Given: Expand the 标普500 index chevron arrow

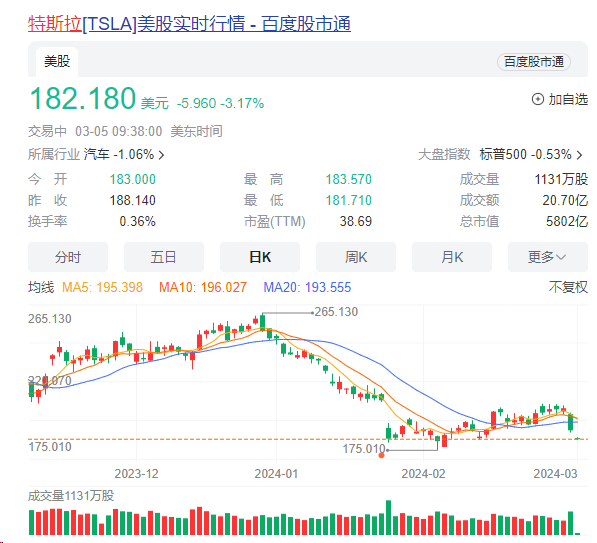Looking at the screenshot, I should pyautogui.click(x=579, y=155).
